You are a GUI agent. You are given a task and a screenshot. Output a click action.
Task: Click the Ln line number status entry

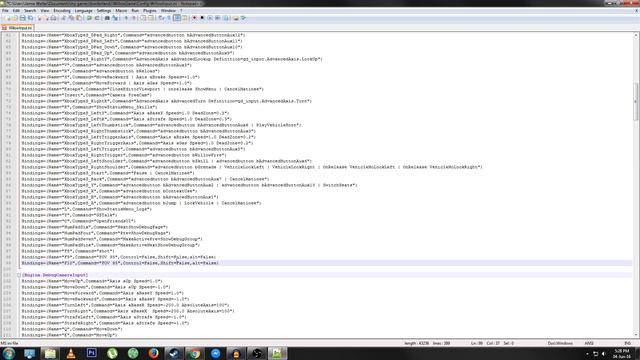tap(477, 343)
